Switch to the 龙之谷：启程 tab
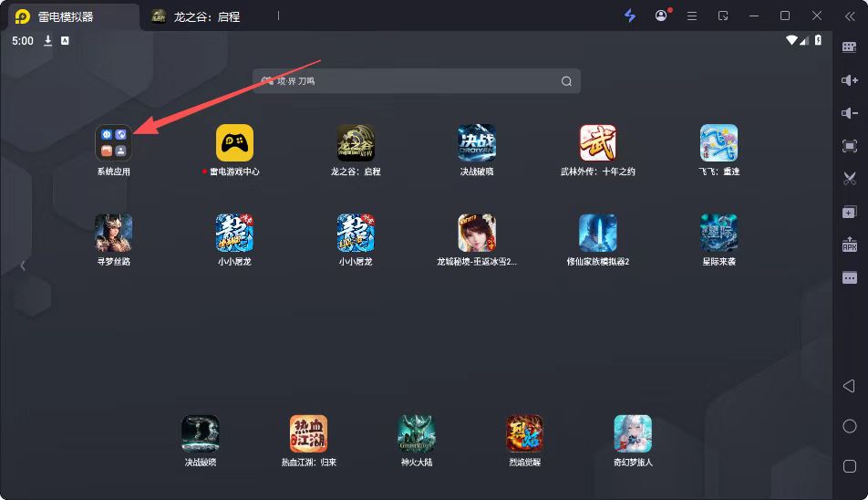This screenshot has height=500, width=868. [206, 16]
